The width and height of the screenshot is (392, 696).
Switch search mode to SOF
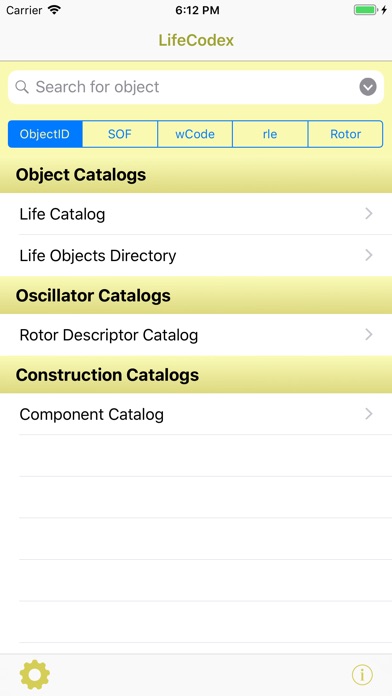pos(120,134)
